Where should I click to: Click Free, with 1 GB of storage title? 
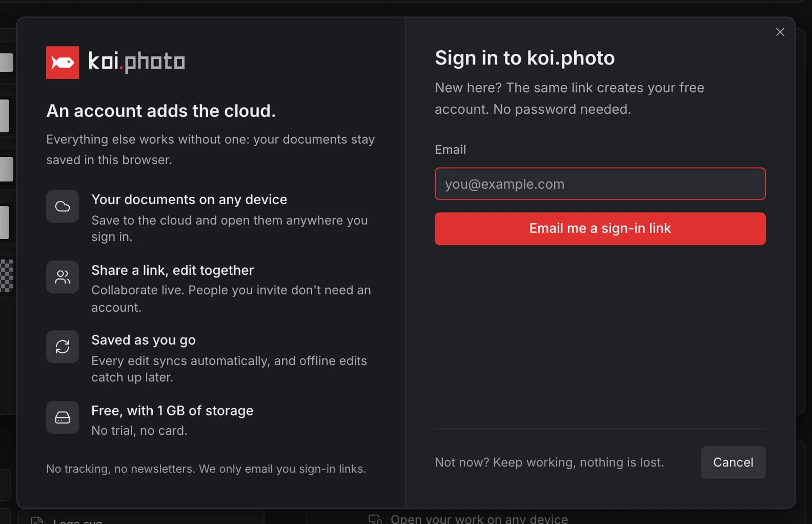[x=172, y=411]
